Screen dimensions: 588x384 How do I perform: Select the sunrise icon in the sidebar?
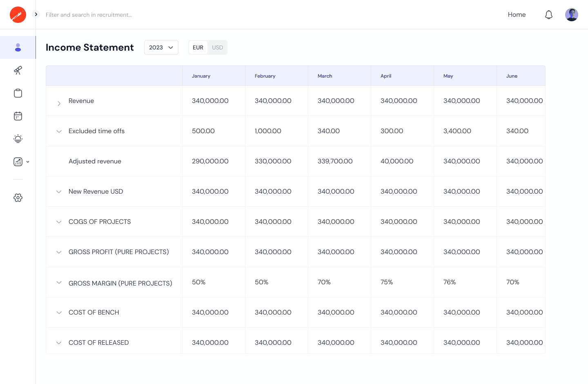tap(18, 139)
